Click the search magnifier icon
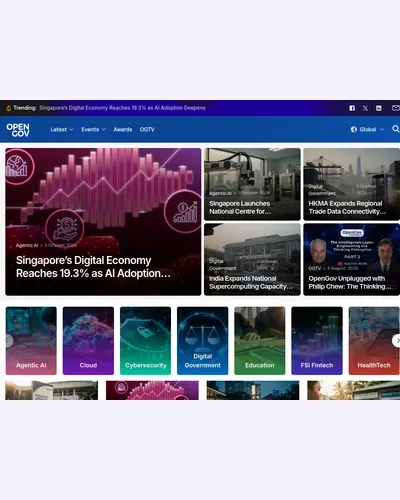 pos(395,129)
